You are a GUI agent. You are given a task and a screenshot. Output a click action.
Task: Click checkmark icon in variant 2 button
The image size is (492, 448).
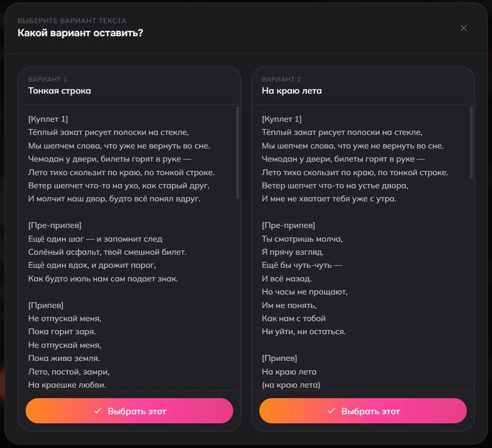click(331, 410)
